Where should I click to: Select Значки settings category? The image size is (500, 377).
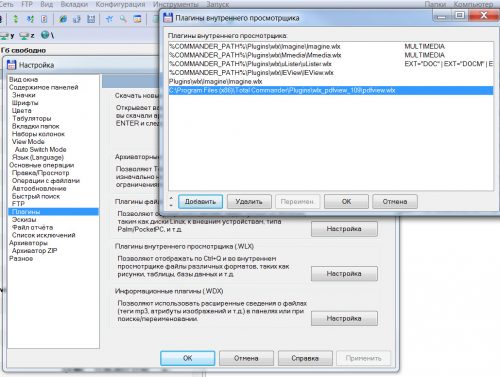(24, 95)
